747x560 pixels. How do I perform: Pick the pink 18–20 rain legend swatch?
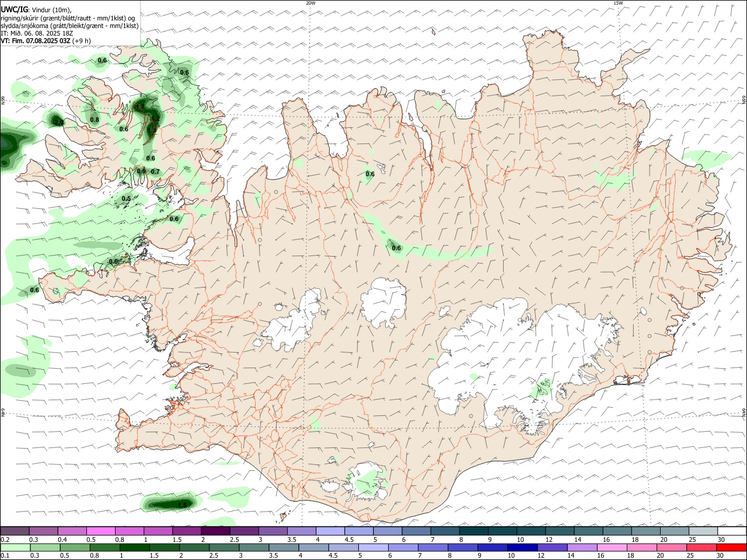coord(642,548)
